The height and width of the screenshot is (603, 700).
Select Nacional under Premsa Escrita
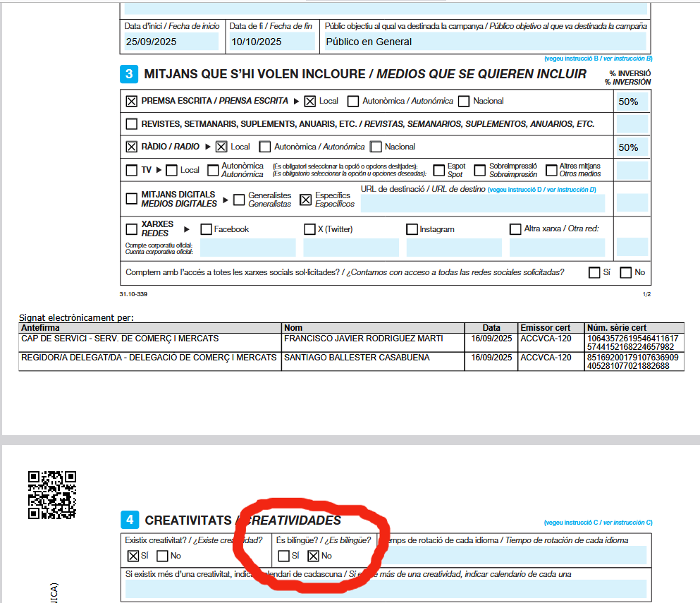463,101
